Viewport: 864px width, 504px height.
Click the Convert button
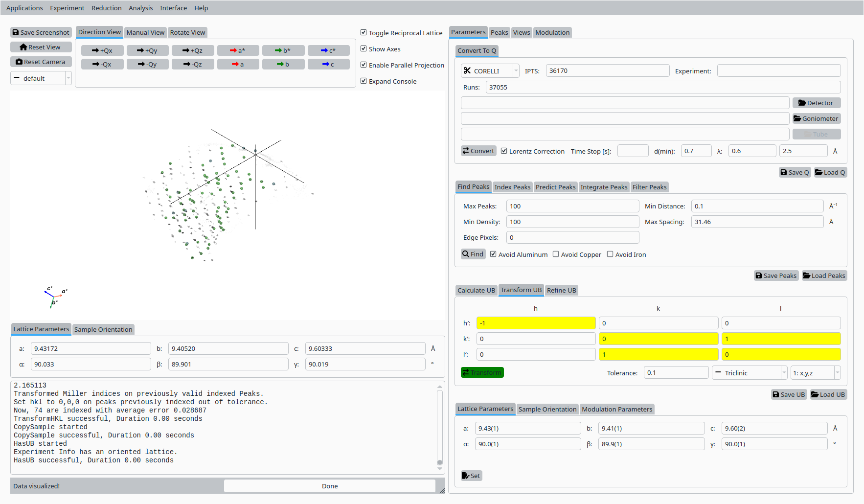[x=478, y=151]
